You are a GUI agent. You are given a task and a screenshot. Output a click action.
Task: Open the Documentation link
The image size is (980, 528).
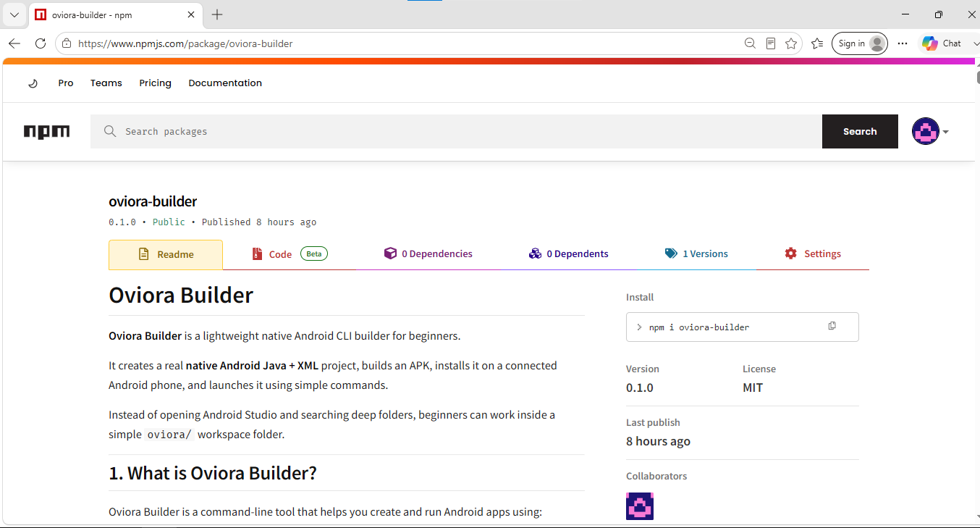click(x=225, y=83)
